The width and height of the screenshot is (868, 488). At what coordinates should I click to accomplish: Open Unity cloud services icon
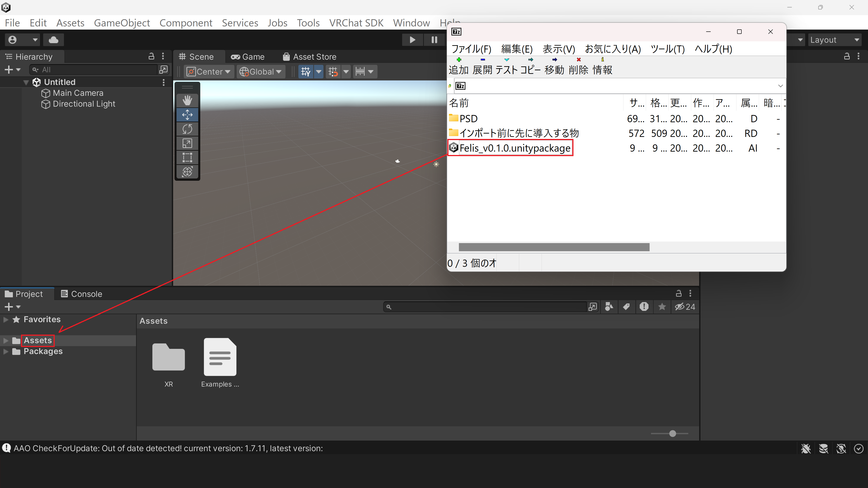[54, 40]
